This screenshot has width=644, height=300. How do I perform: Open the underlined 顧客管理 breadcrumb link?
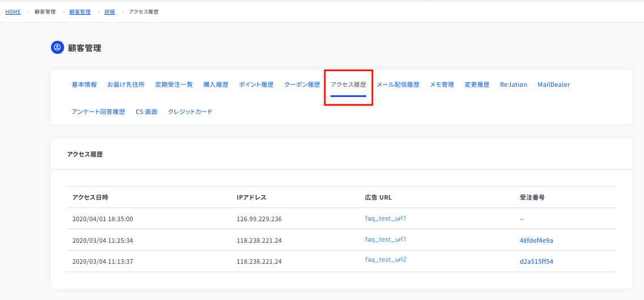pos(80,12)
